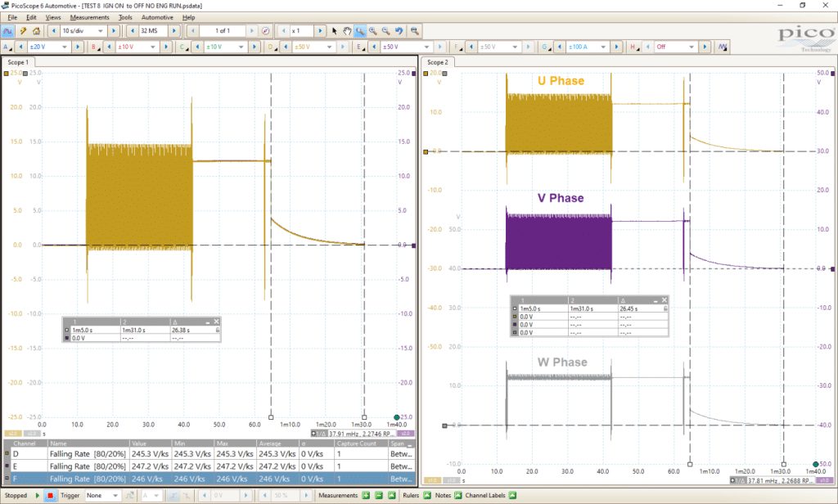The height and width of the screenshot is (504, 838).
Task: Switch to the Scope 1 tab
Action: (x=18, y=62)
